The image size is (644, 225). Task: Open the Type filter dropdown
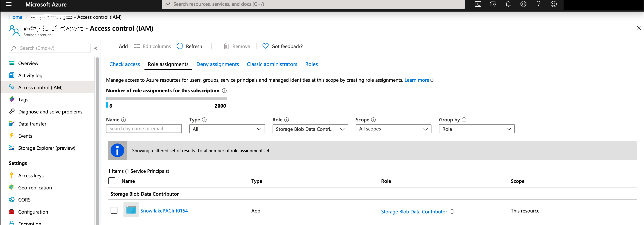click(227, 129)
